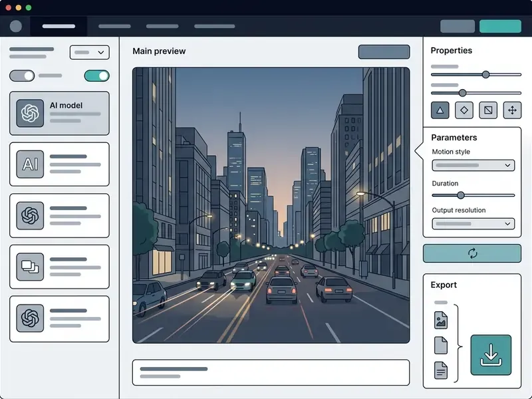Select the four-arrow move tool

tap(512, 110)
